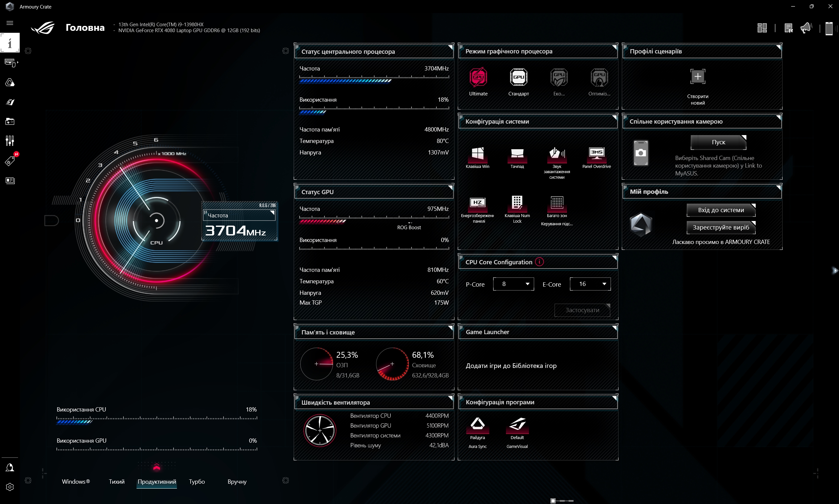Open the E-Core count dropdown

[x=590, y=284]
